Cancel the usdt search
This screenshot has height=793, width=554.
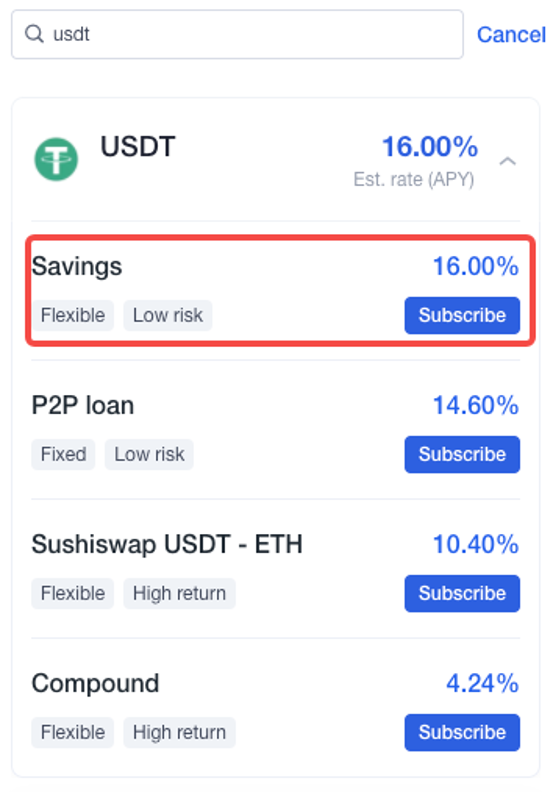point(511,34)
